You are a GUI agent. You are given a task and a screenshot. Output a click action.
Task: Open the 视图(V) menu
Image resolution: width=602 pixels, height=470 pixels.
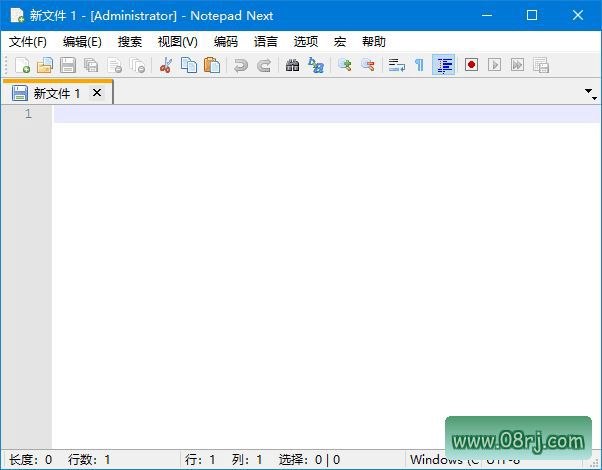[x=177, y=41]
